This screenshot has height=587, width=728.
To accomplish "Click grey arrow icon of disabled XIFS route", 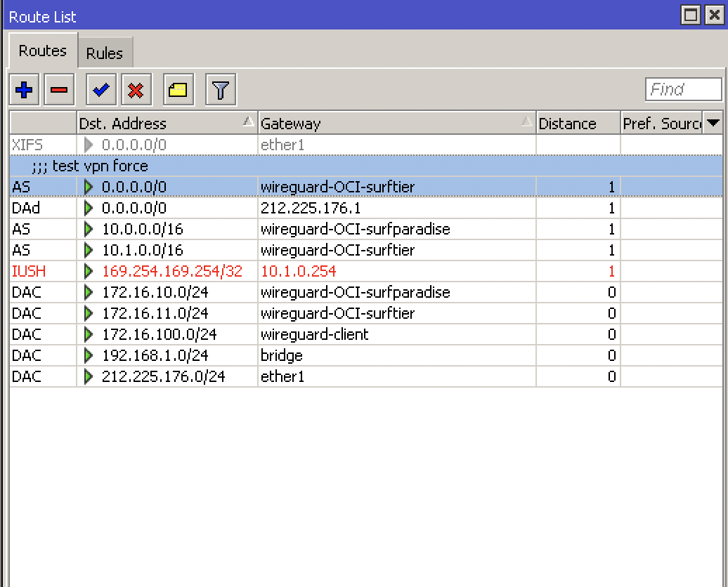I will click(89, 145).
